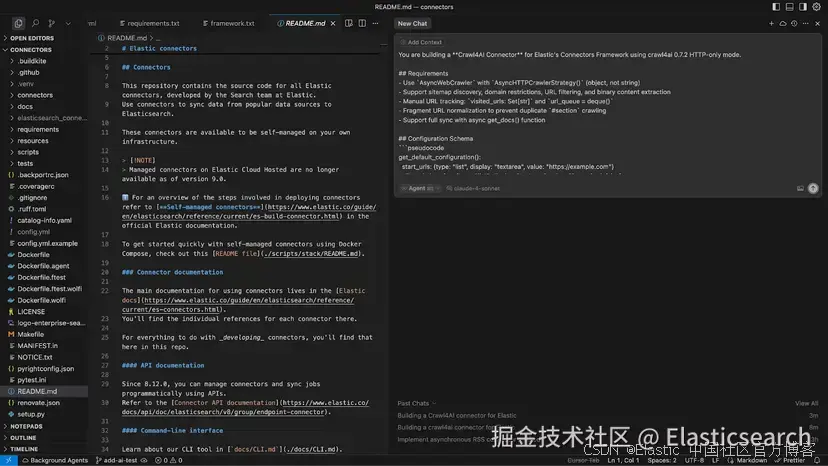Open Background Agents in status bar

point(55,460)
